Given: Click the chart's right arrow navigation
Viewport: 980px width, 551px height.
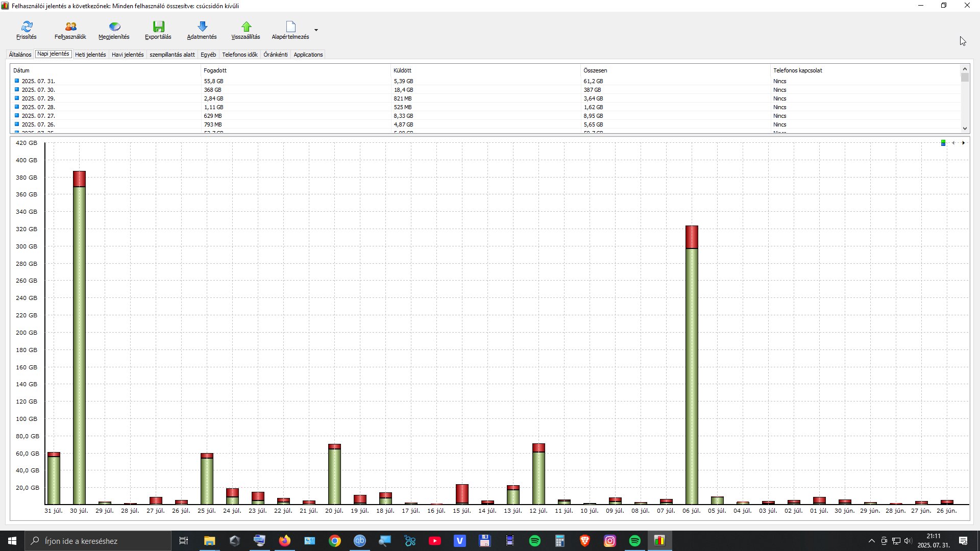Looking at the screenshot, I should coord(964,143).
